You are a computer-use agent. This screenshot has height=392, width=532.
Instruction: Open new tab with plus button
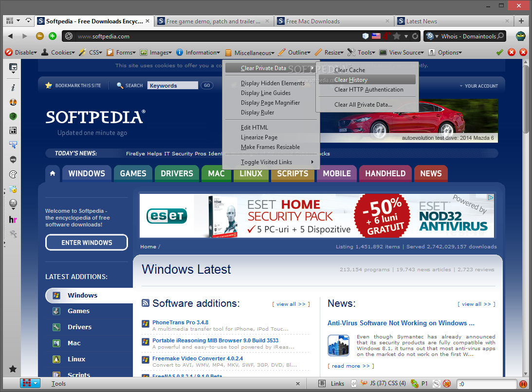pyautogui.click(x=521, y=21)
